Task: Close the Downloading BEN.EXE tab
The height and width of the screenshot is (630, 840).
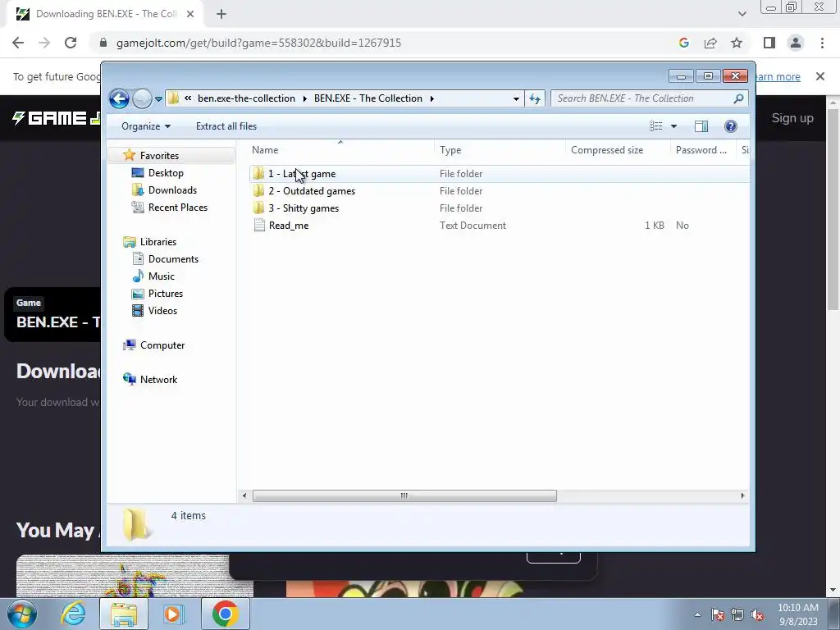Action: coord(190,15)
